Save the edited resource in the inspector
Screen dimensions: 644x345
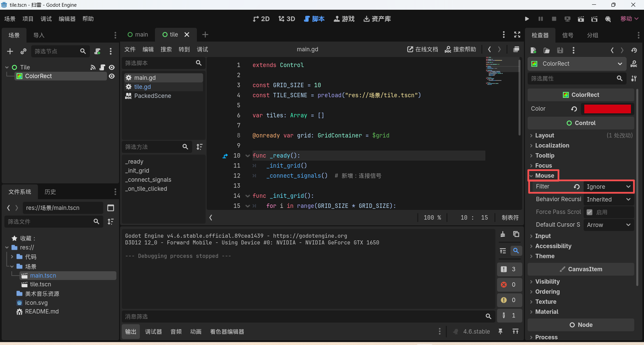point(560,50)
